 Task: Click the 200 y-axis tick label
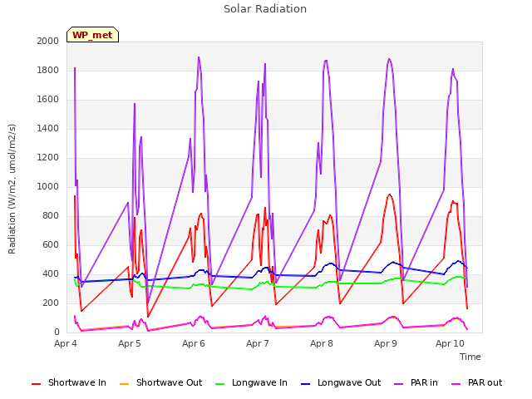51,303
